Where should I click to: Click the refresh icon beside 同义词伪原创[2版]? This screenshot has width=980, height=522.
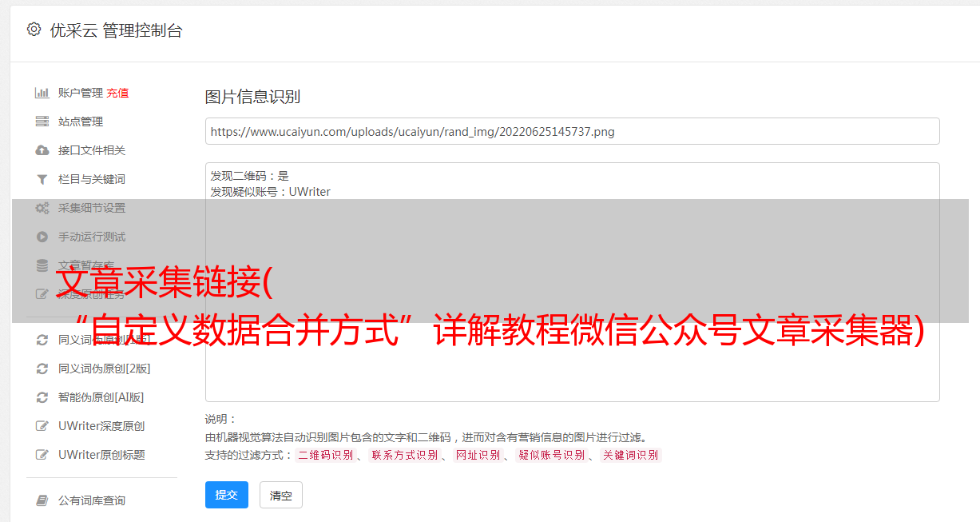tap(42, 369)
